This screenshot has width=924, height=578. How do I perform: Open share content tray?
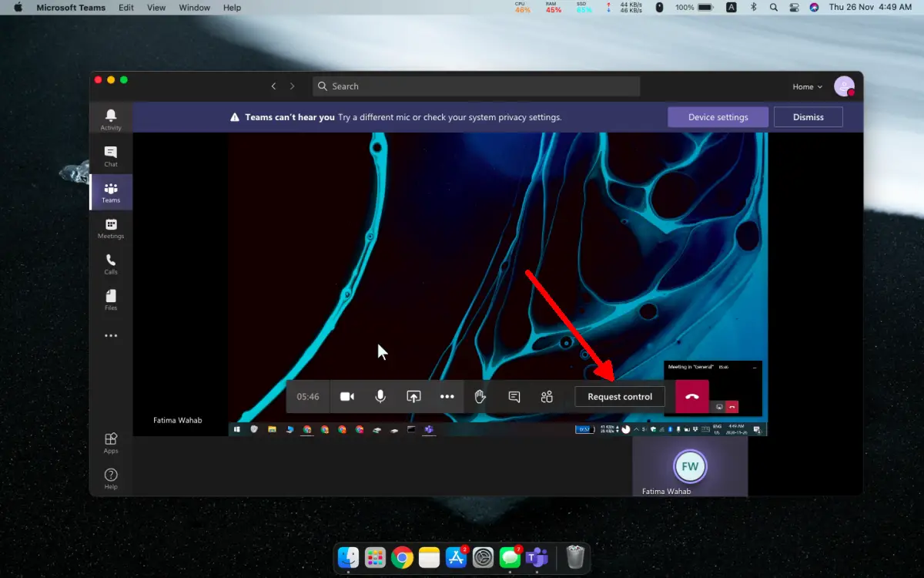pos(413,397)
